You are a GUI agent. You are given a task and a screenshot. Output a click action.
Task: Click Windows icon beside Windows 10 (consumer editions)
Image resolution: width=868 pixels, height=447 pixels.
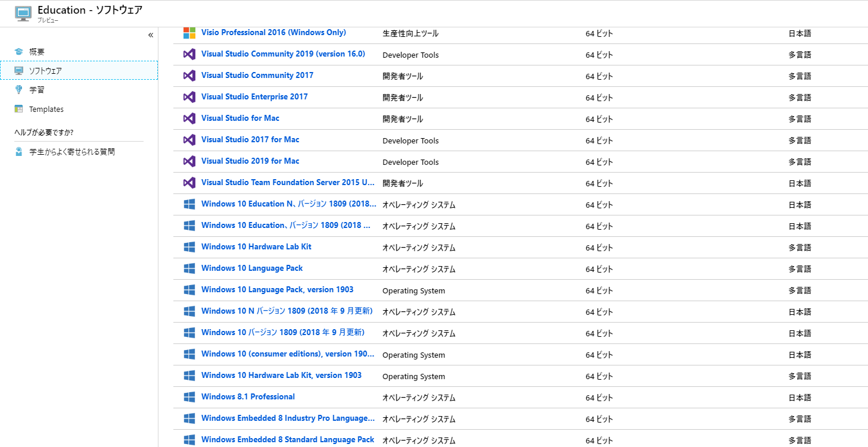[x=189, y=354]
